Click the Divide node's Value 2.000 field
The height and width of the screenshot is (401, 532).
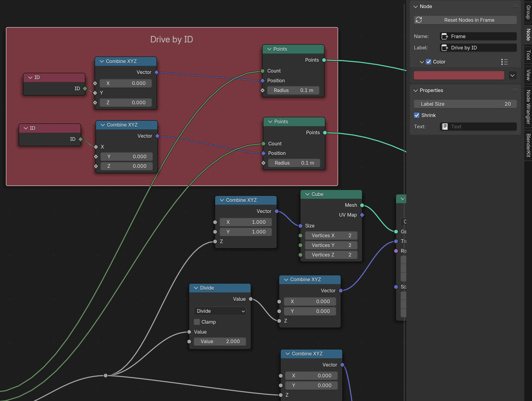(220, 341)
